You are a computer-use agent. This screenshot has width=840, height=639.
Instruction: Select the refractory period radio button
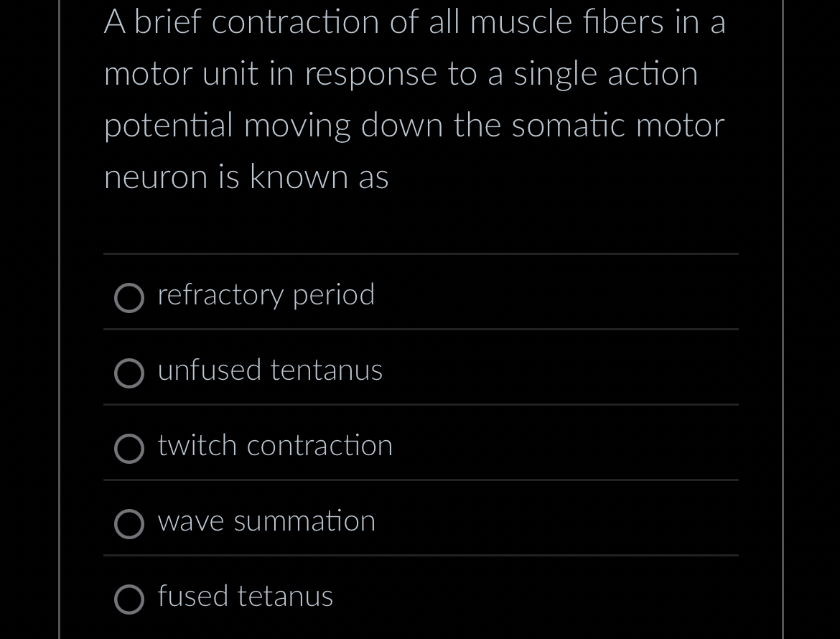pos(129,298)
